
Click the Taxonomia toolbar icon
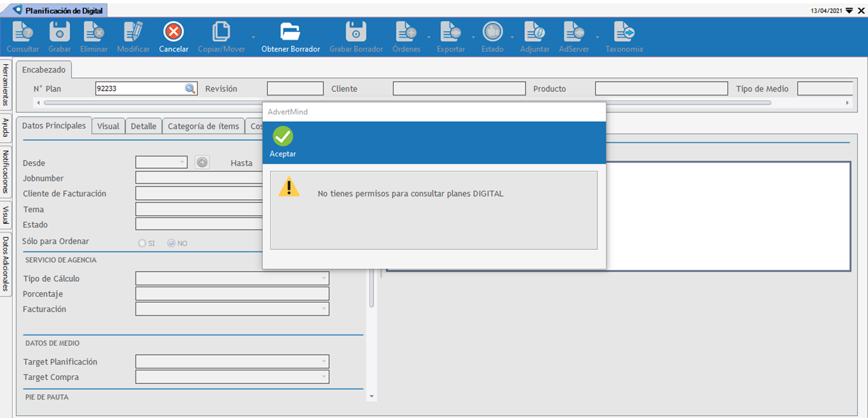[624, 32]
